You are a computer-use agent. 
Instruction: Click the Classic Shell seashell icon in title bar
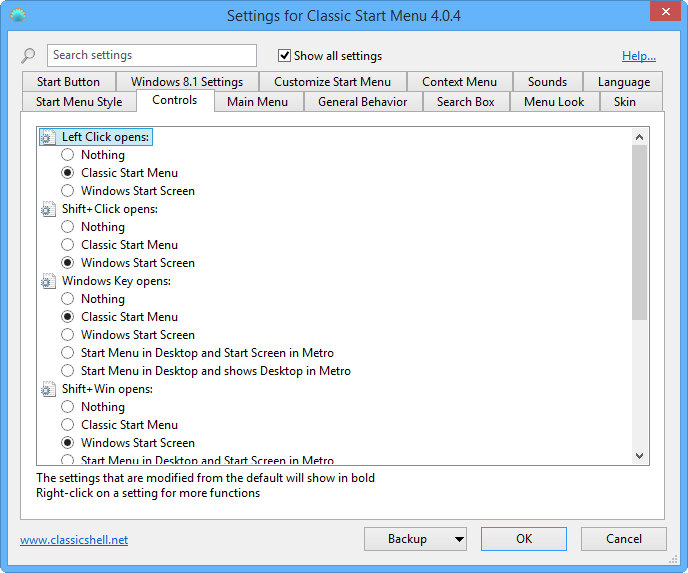point(18,15)
